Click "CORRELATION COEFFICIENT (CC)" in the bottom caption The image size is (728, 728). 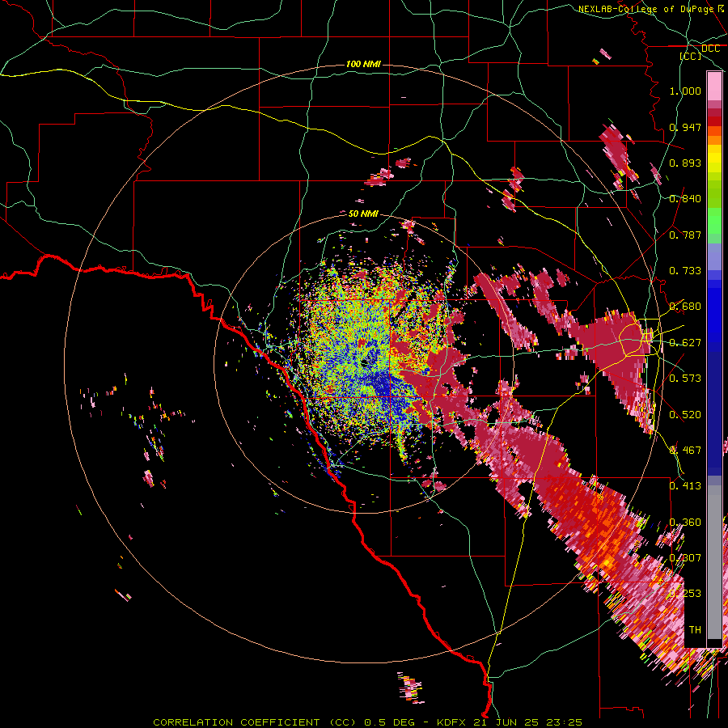click(x=255, y=722)
